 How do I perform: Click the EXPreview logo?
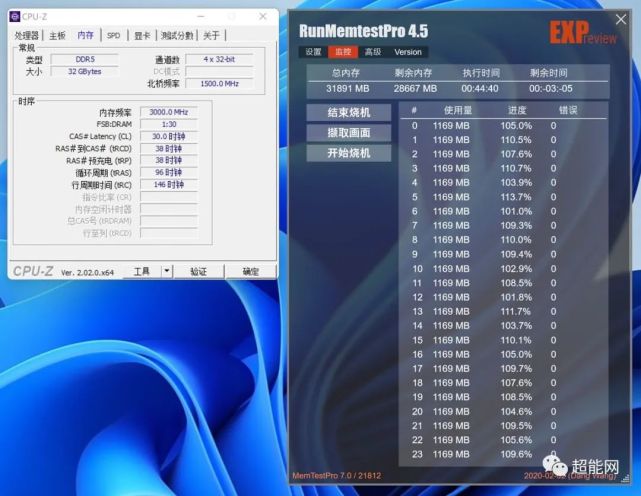tap(583, 33)
